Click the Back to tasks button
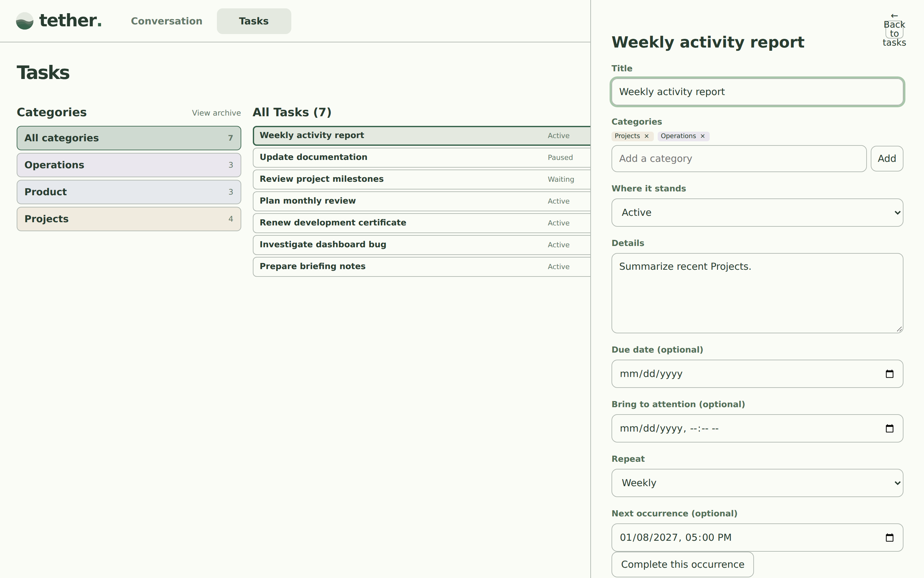 click(x=894, y=30)
